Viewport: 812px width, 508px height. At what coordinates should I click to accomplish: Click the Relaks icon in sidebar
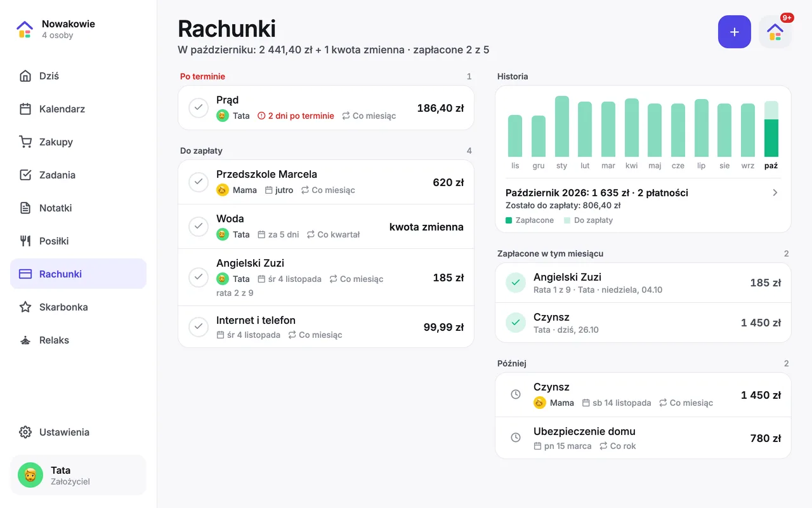pyautogui.click(x=25, y=340)
